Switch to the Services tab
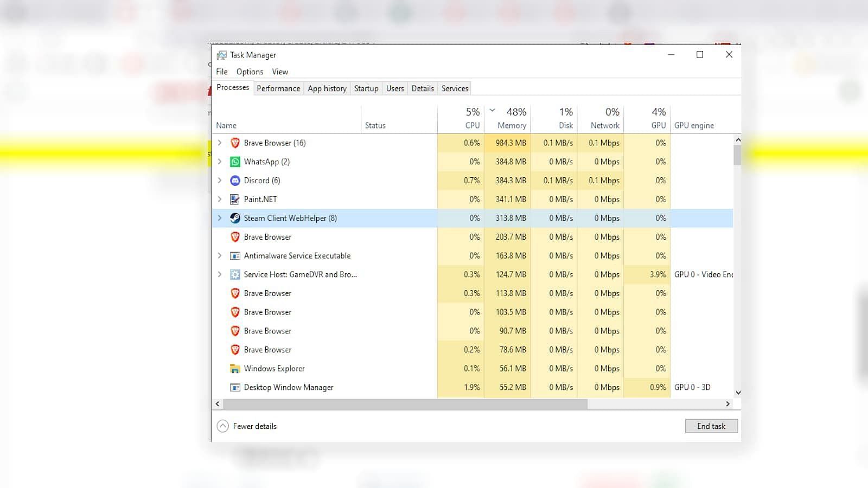The height and width of the screenshot is (488, 868). [455, 88]
